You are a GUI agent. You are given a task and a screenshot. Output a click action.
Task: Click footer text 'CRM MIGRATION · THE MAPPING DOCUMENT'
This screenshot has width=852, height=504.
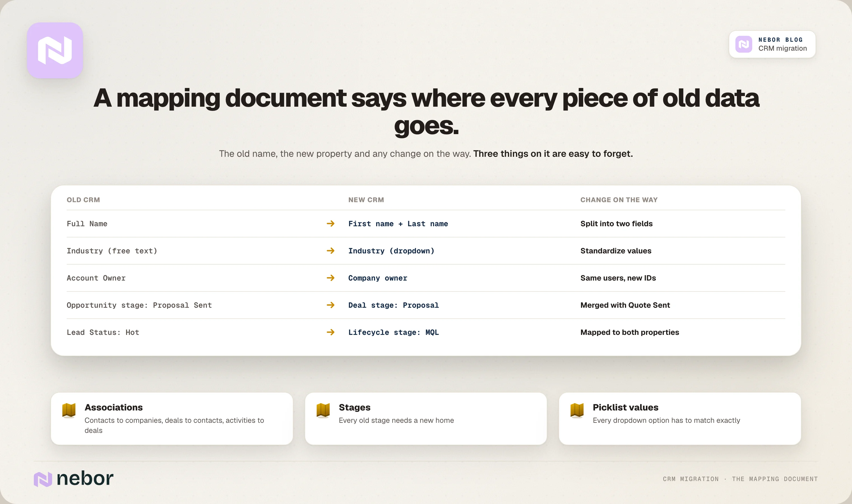point(740,479)
